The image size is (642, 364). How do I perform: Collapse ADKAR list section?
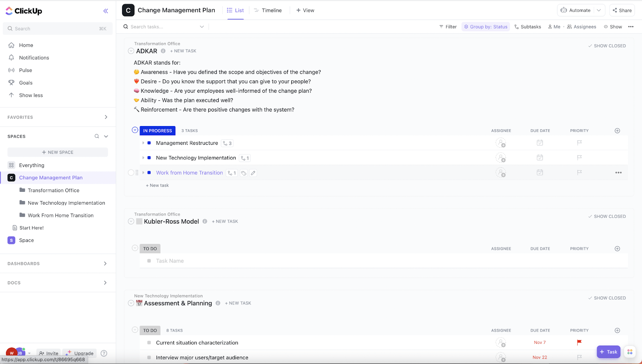pyautogui.click(x=131, y=51)
